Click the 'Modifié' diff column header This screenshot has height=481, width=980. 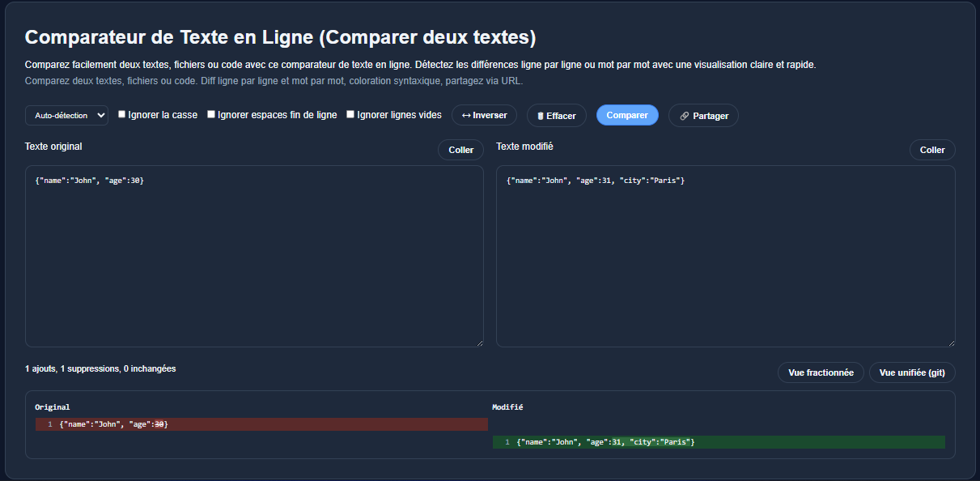507,407
